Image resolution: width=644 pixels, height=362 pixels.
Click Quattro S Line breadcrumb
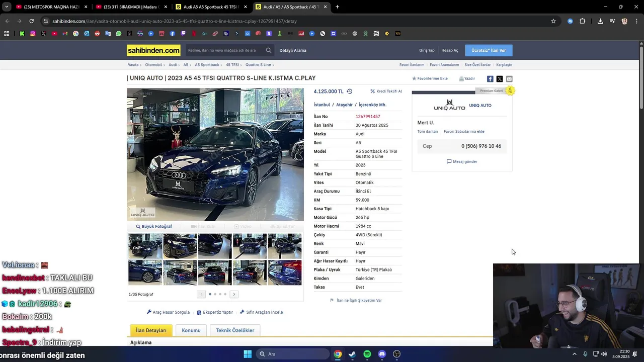pyautogui.click(x=258, y=65)
